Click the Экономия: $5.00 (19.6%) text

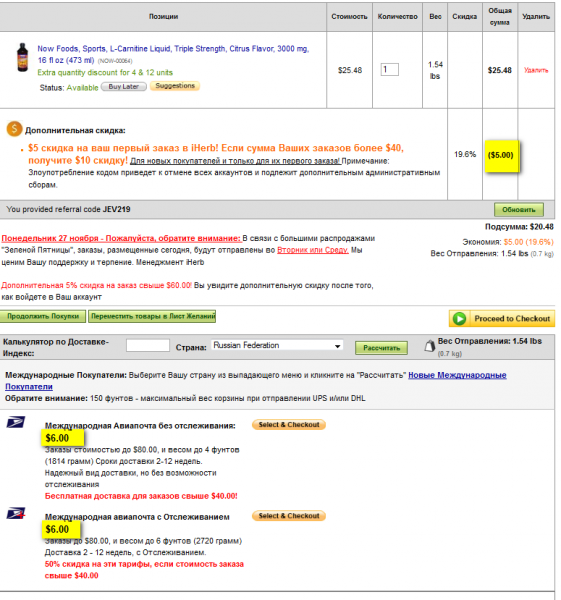click(x=508, y=242)
